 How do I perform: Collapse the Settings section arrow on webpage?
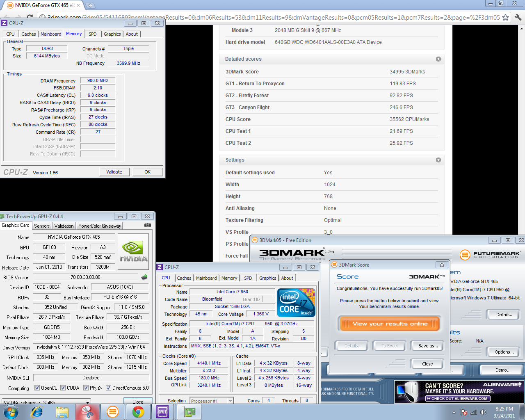pos(438,160)
